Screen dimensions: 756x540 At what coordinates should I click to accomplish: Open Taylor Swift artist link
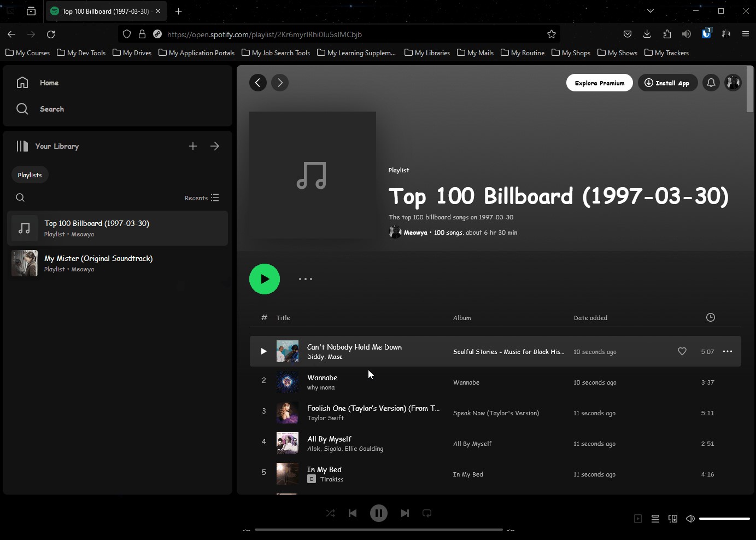326,418
